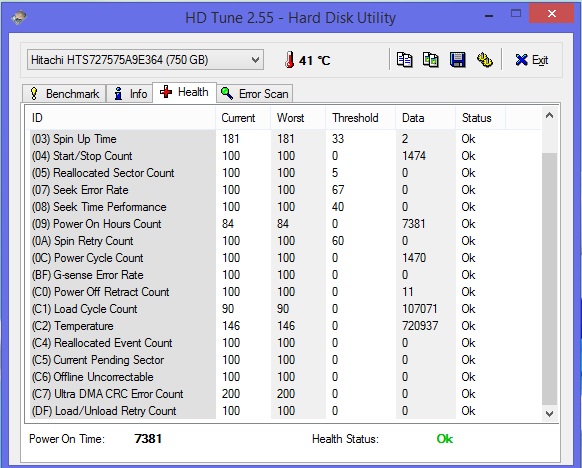Select the Load Cycle Count row

[285, 309]
